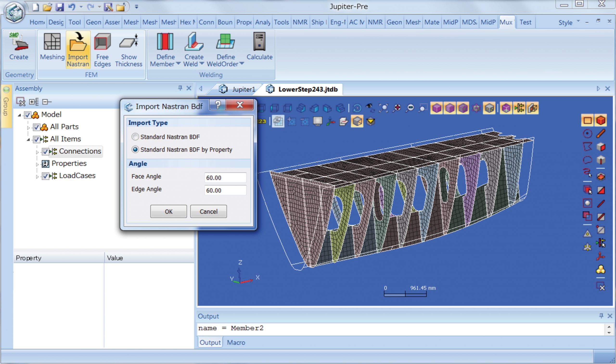Click the Face Angle input field
The width and height of the screenshot is (616, 364).
[225, 177]
